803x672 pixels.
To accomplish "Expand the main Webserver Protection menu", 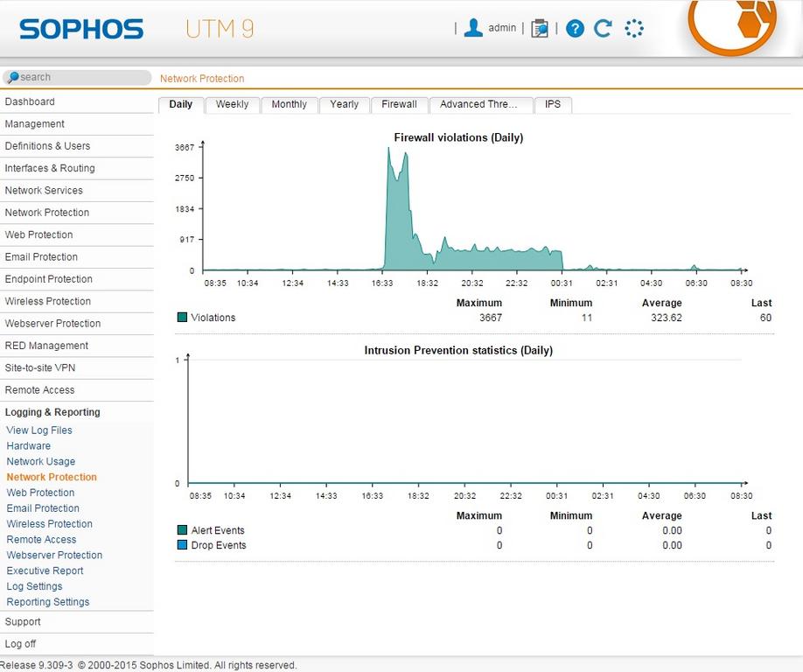I will tap(77, 324).
